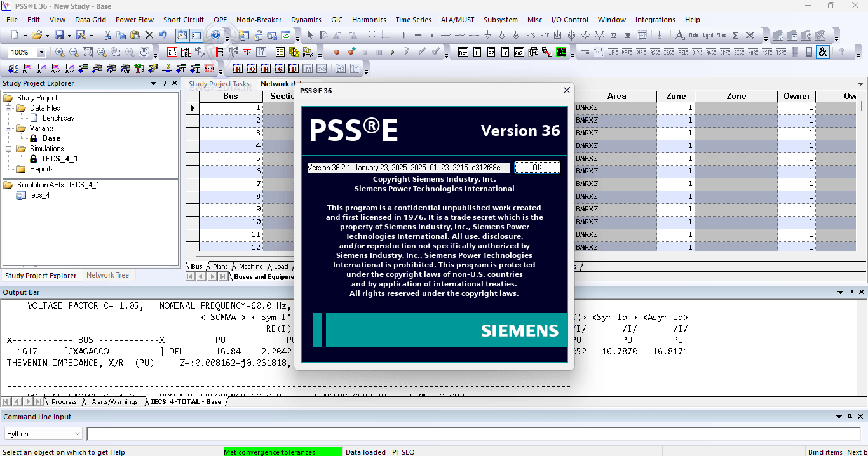Open Output Bar panel options arrow

(x=839, y=292)
